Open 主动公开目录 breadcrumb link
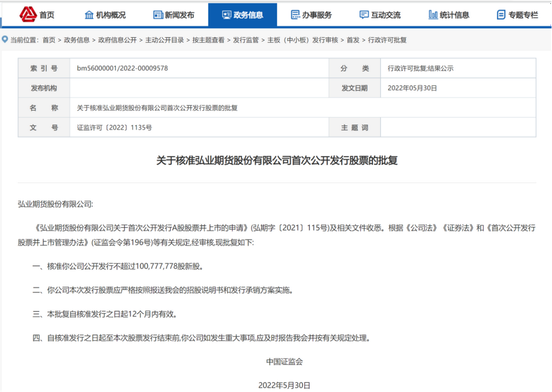This screenshot has height=392, width=552. pyautogui.click(x=165, y=40)
